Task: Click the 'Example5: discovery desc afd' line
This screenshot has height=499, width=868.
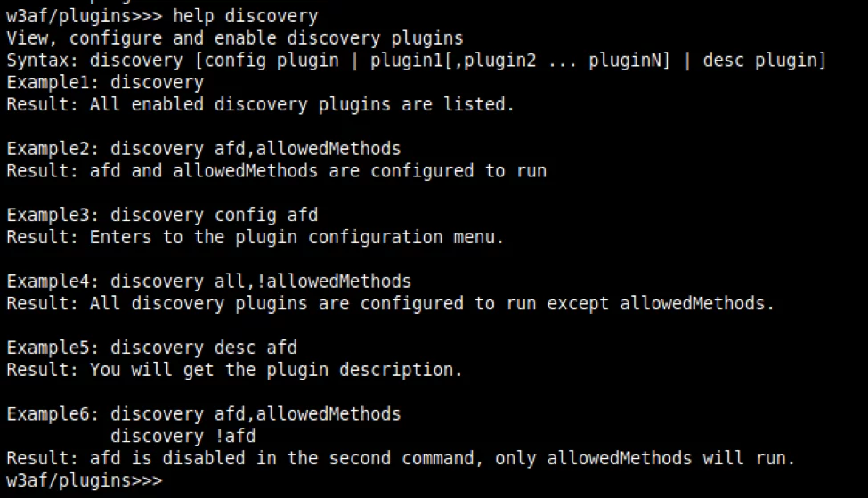Action: 151,348
